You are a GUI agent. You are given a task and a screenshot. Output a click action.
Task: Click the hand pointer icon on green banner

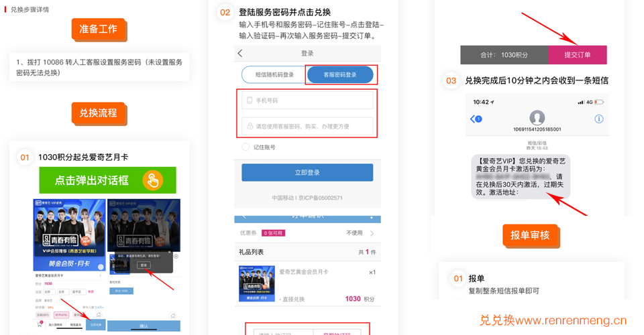(x=153, y=180)
